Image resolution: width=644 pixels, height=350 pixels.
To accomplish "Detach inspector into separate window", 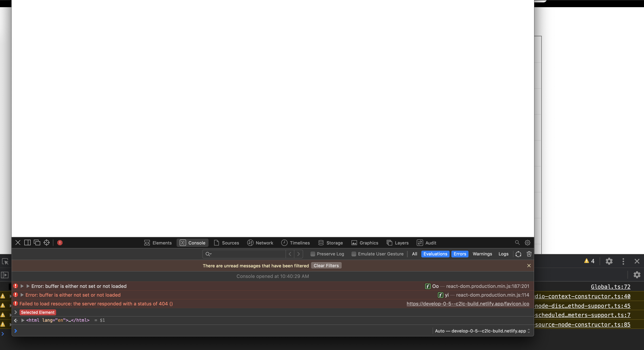I will [37, 242].
